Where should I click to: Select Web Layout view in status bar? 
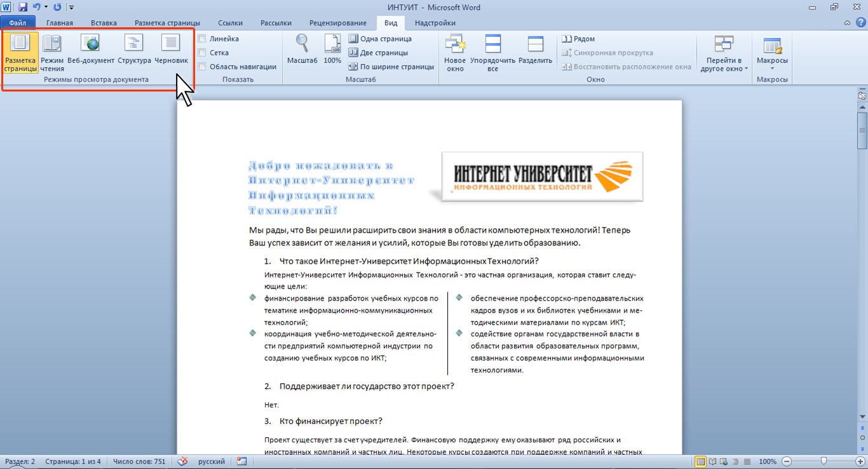click(724, 461)
